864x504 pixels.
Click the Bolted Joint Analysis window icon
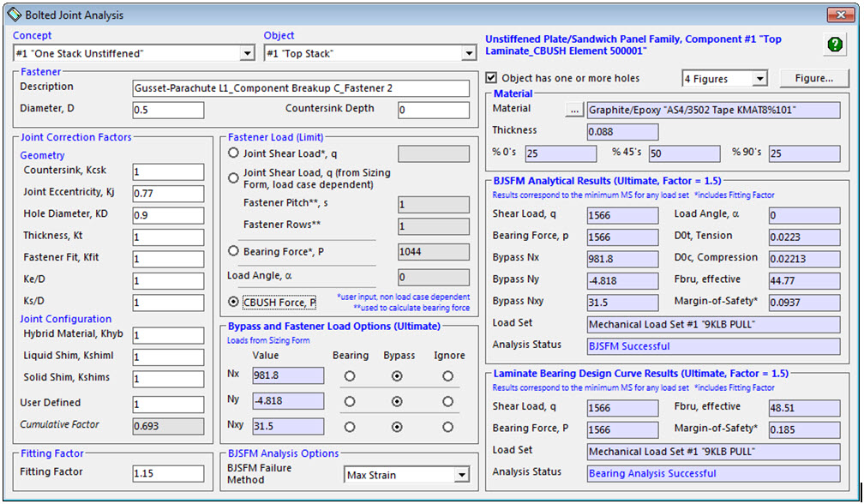click(15, 15)
